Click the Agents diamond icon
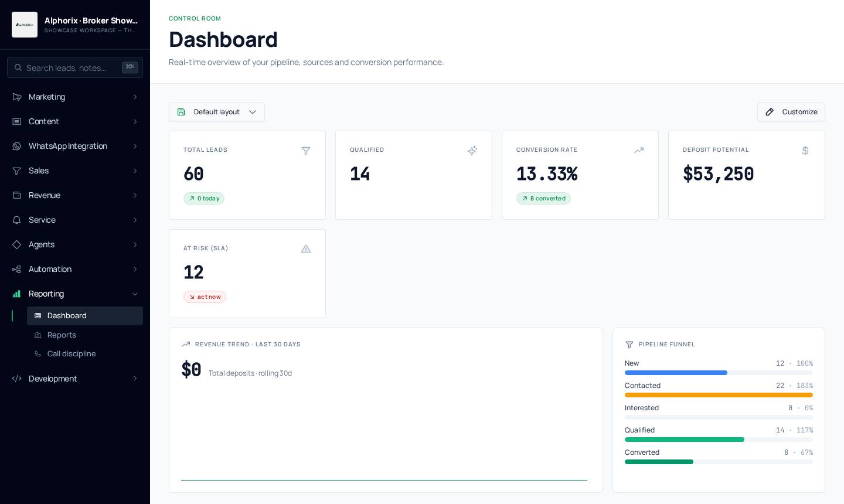The height and width of the screenshot is (504, 844). click(x=17, y=244)
